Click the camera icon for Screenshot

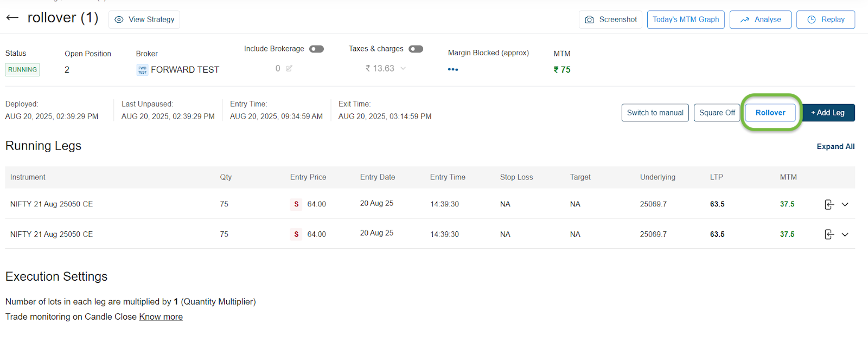[589, 20]
